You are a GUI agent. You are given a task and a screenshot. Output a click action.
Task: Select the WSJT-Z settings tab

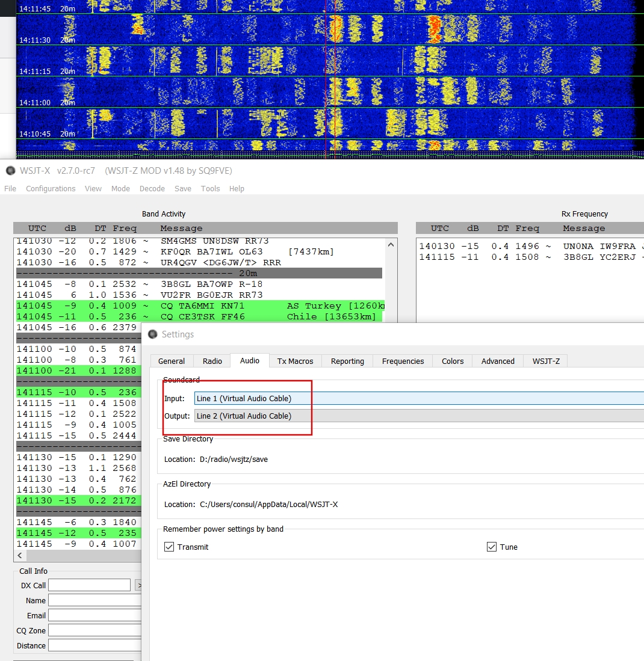click(545, 361)
